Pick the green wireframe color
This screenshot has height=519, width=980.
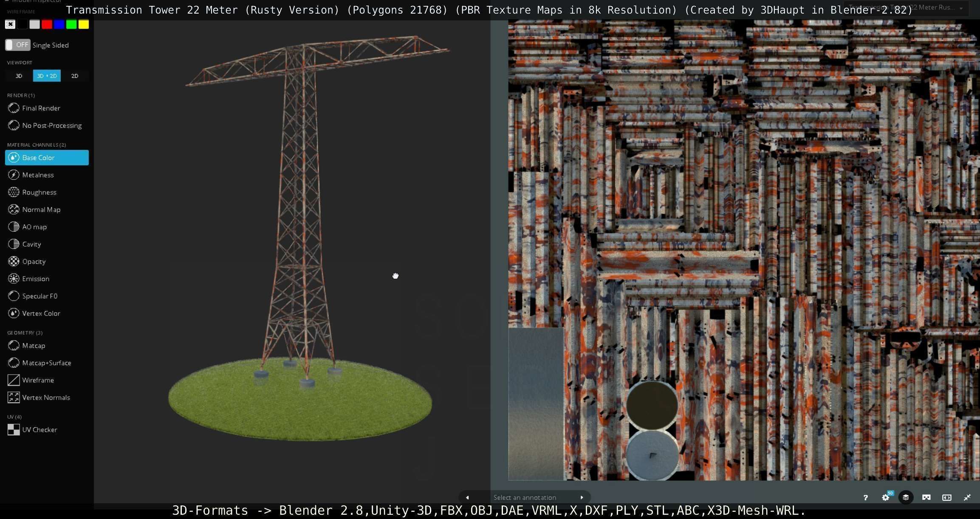click(x=71, y=25)
